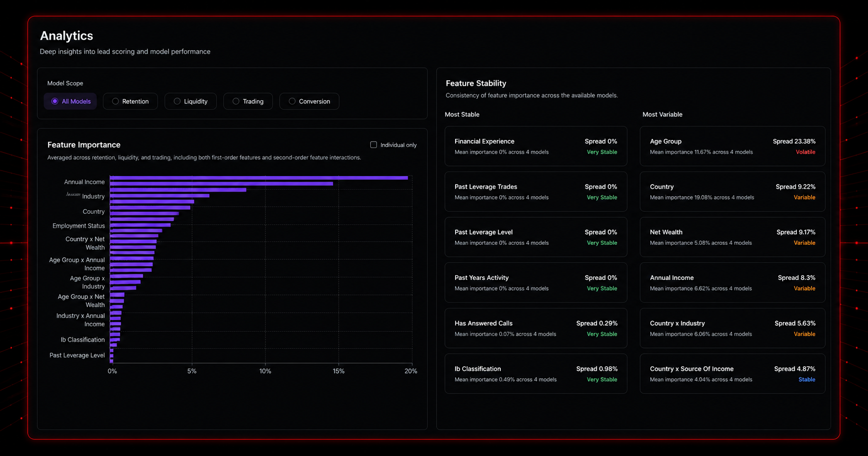Switch scope to Trading

(248, 101)
